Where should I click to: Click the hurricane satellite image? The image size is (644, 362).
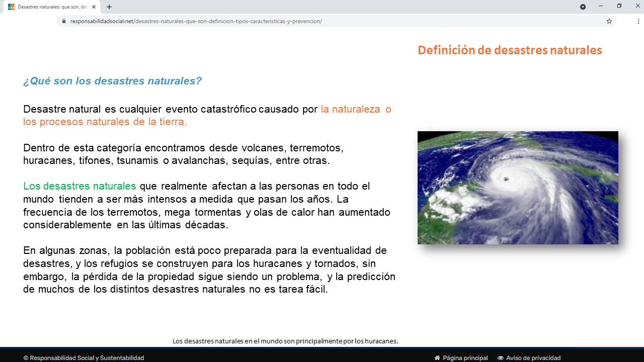518,188
